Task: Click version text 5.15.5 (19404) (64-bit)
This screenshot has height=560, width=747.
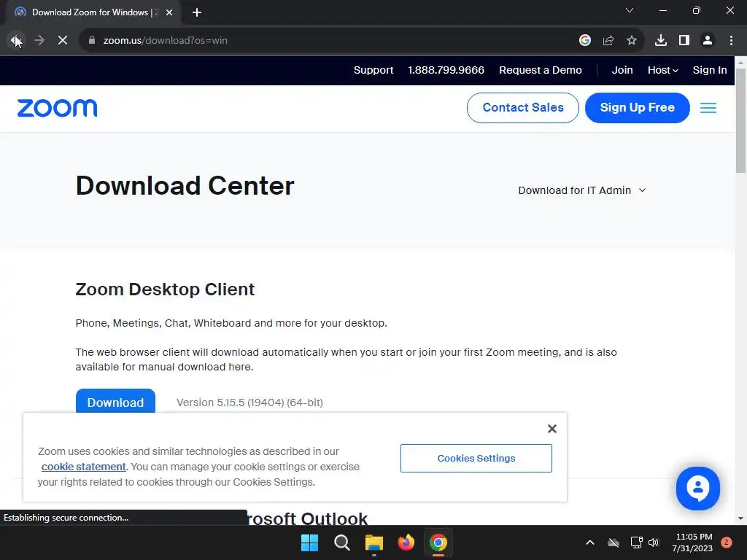Action: point(249,402)
